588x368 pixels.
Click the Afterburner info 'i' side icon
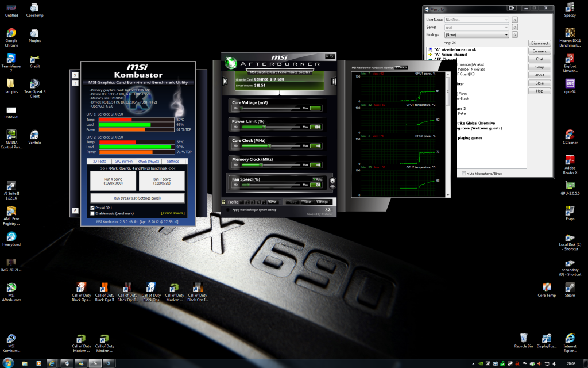(333, 80)
